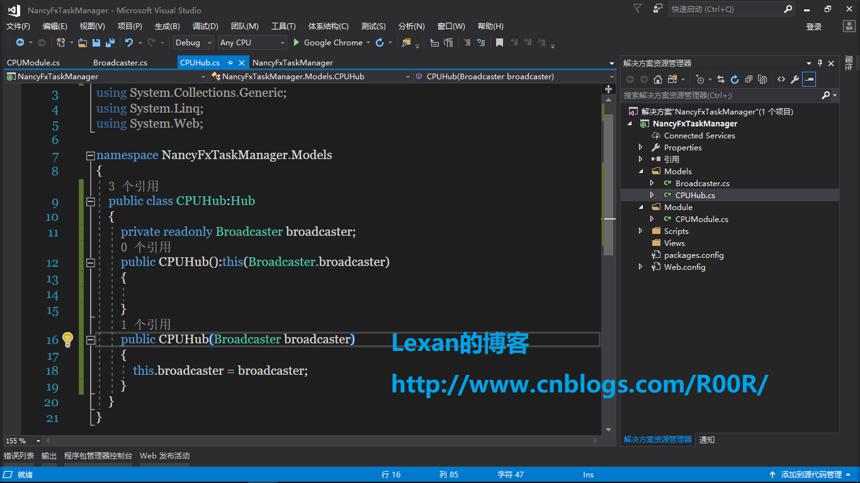The width and height of the screenshot is (860, 483).
Task: Click the View Code brackets icon
Action: pos(781,79)
